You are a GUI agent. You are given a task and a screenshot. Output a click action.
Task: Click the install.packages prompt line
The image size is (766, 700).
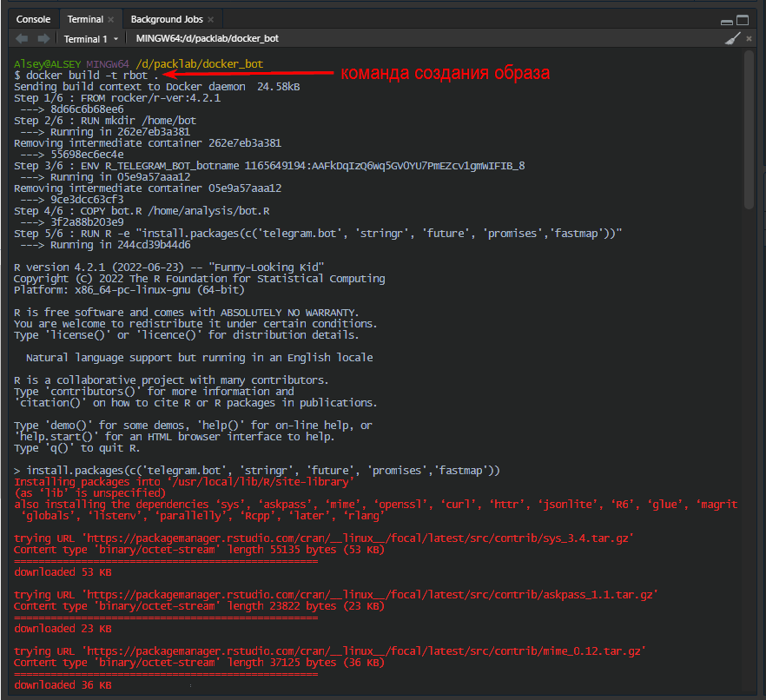pos(261,470)
